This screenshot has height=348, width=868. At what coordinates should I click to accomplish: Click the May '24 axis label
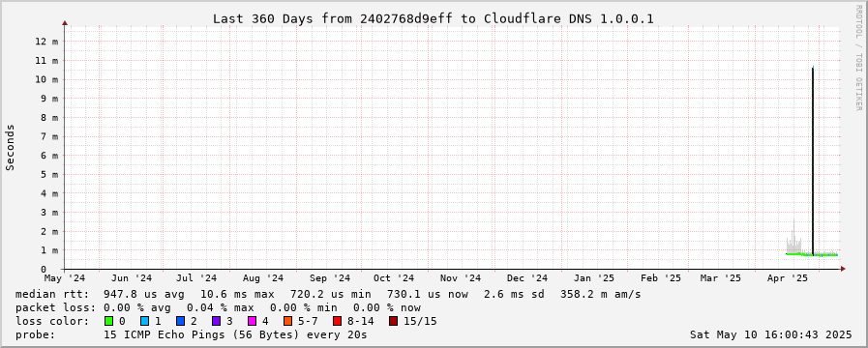coord(66,277)
